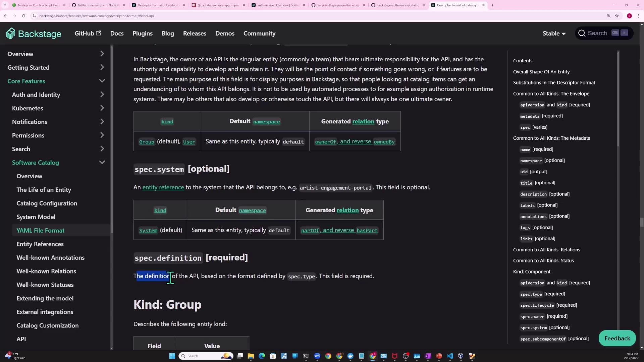Close the backstage-auth-service/catalog tab

pos(423,5)
